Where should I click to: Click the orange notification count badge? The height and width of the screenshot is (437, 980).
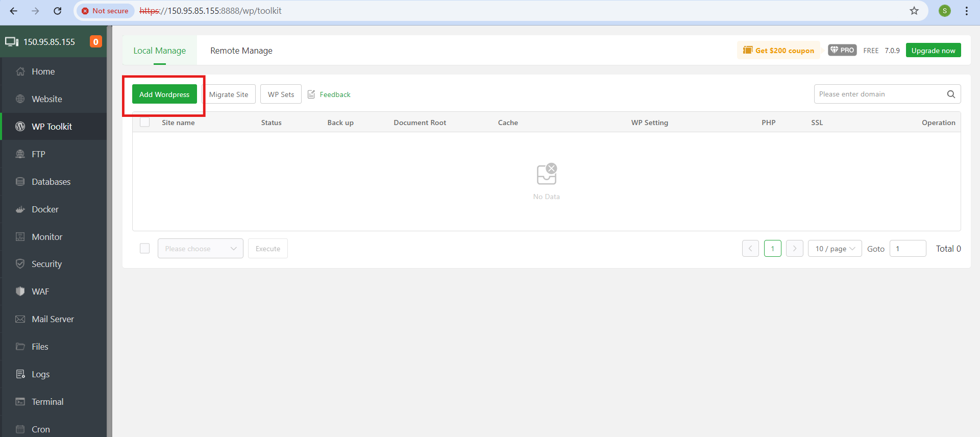point(95,42)
